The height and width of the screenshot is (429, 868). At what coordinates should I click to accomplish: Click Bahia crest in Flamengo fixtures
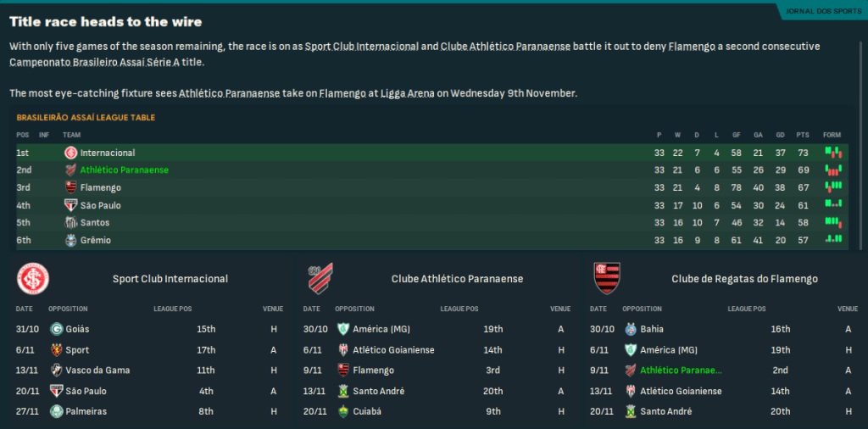coord(630,329)
